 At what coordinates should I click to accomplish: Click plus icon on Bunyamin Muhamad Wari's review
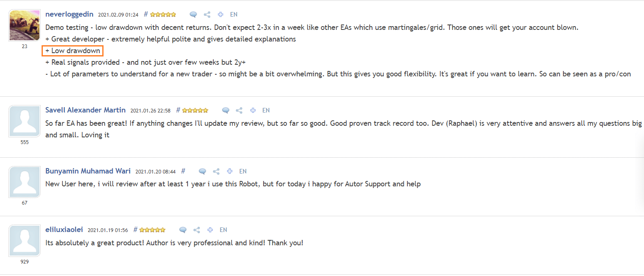229,171
